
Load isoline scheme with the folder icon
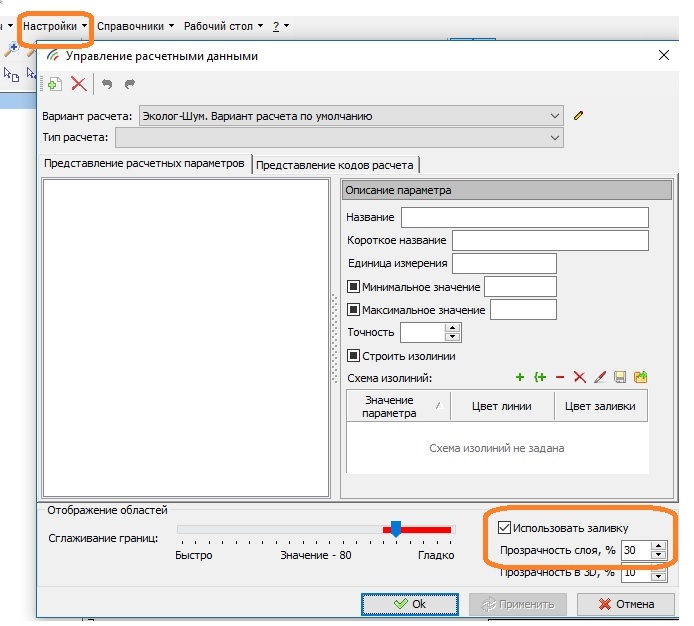641,377
